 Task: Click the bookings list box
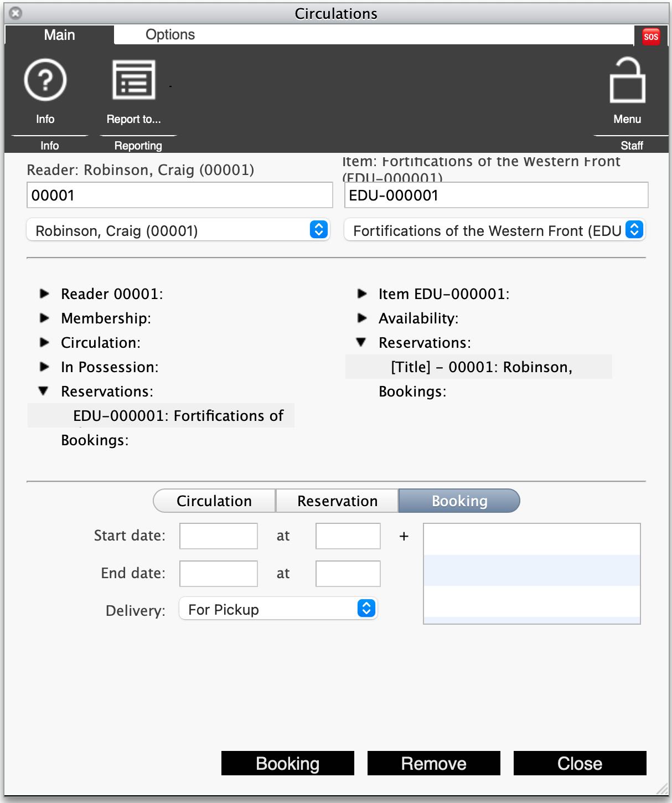pos(532,574)
